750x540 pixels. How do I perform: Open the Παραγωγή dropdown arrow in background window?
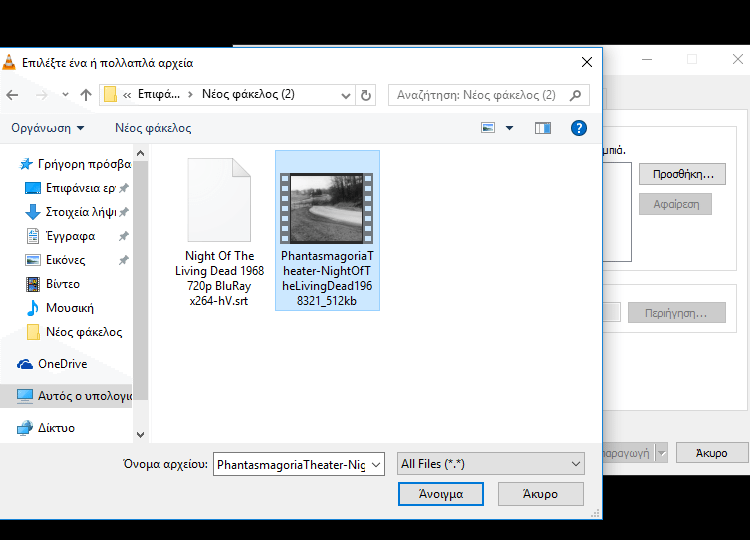click(x=662, y=453)
